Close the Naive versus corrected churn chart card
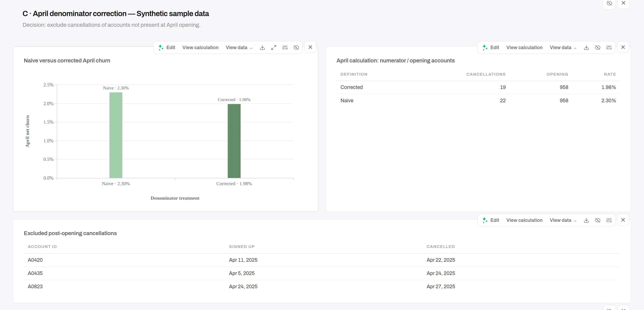This screenshot has height=310, width=644. (310, 47)
